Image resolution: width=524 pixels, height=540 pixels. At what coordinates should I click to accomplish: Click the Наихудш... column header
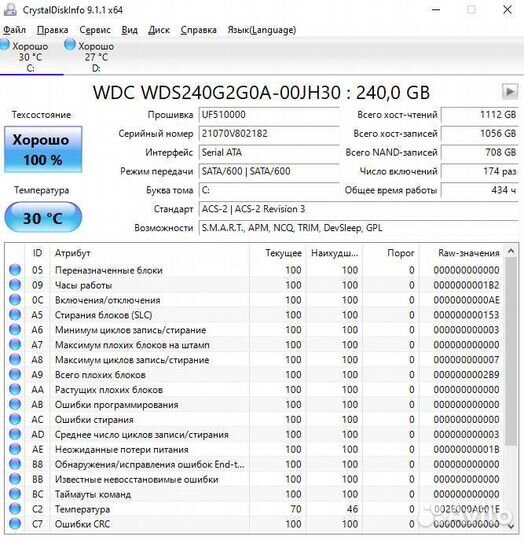pos(334,253)
